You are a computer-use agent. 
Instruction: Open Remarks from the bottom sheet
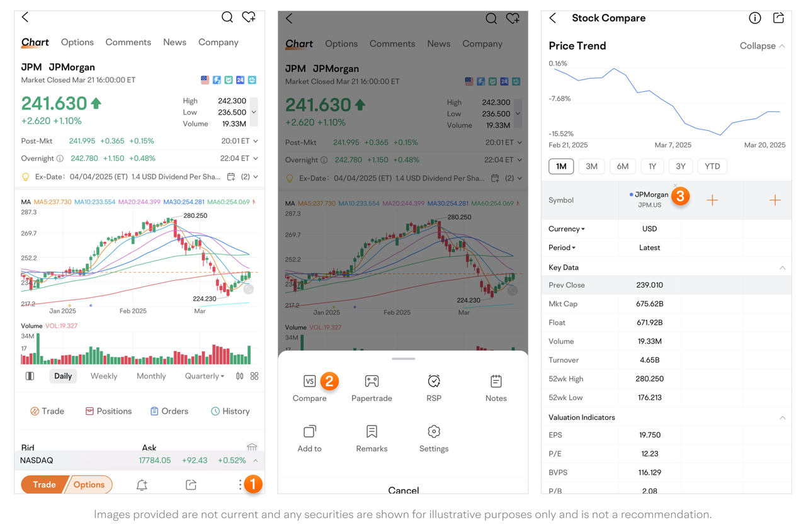pyautogui.click(x=372, y=439)
